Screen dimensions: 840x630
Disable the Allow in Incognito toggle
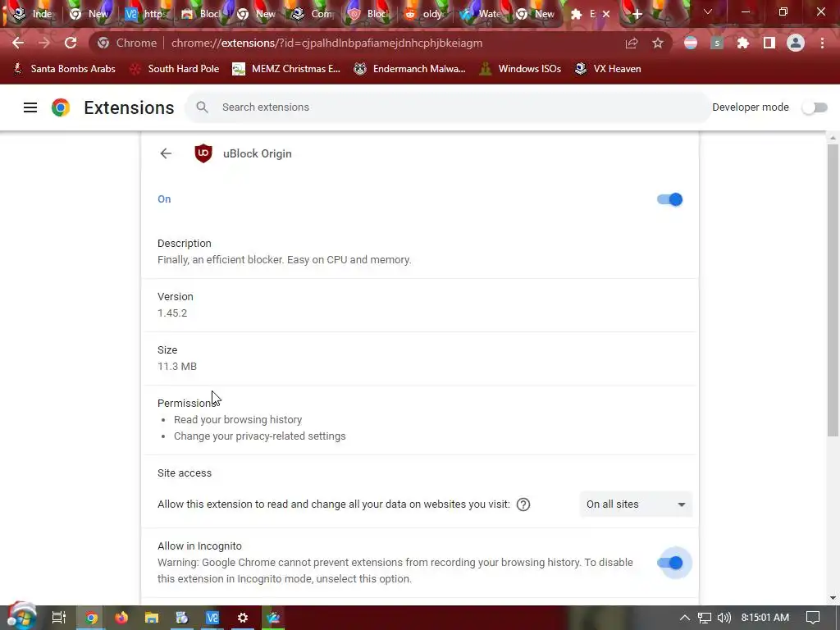[x=669, y=563]
